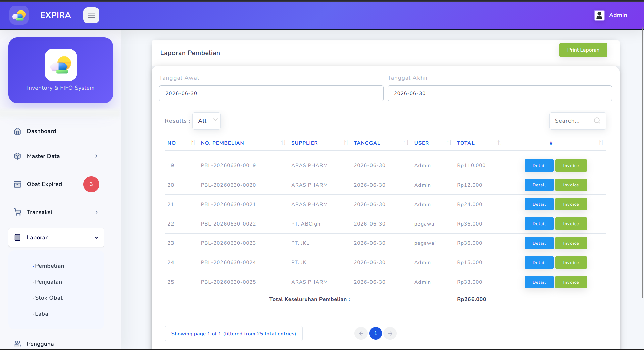Open Pembelian report submenu item
The height and width of the screenshot is (350, 644).
50,266
